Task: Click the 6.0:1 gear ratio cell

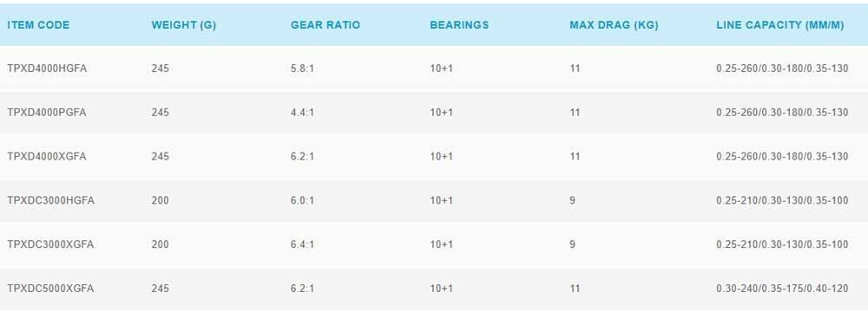Action: pos(302,201)
